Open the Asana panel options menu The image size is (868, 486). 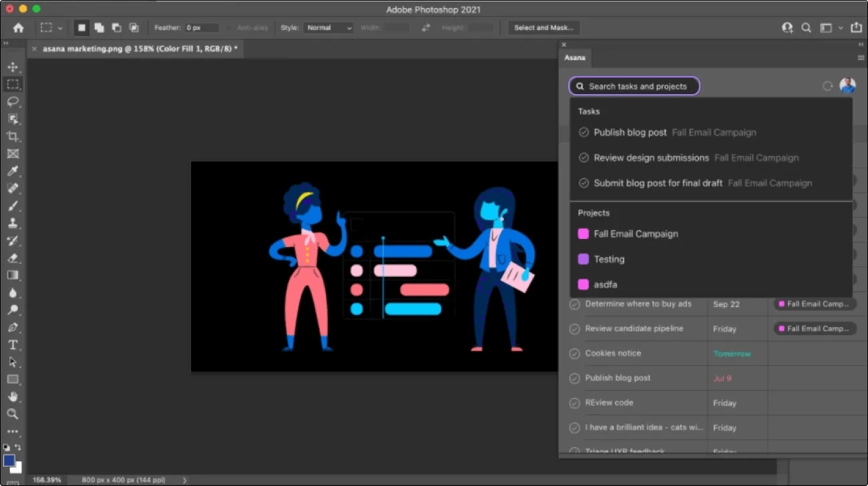861,58
